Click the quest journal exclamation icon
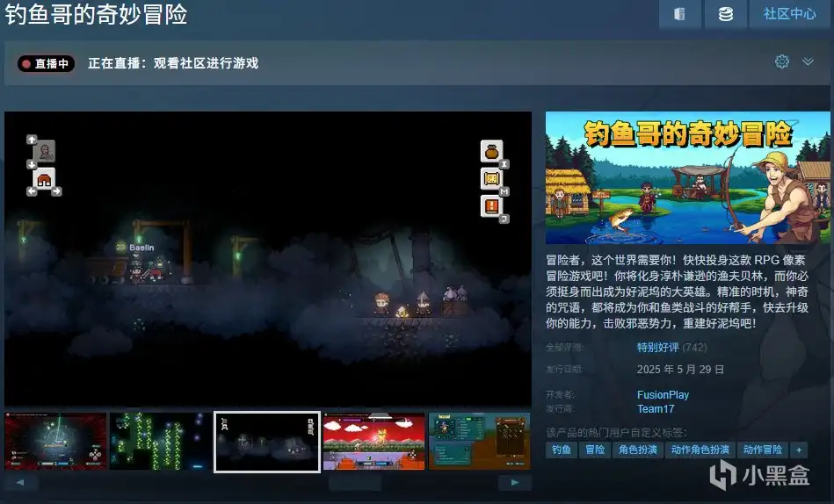This screenshot has width=834, height=504. point(492,206)
